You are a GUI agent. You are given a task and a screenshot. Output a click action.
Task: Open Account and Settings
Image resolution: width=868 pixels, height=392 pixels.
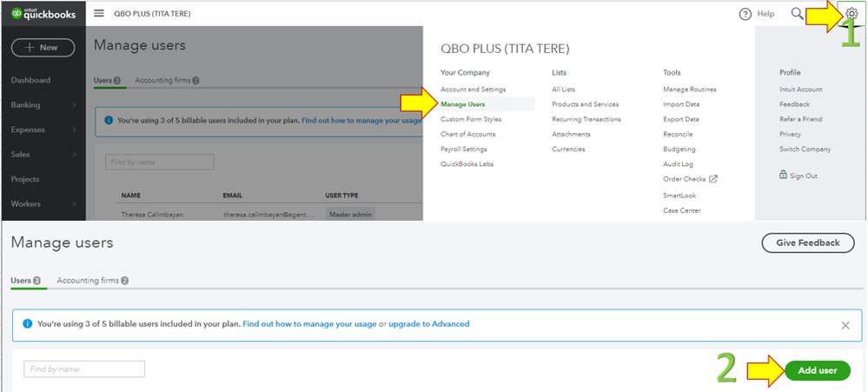click(474, 90)
